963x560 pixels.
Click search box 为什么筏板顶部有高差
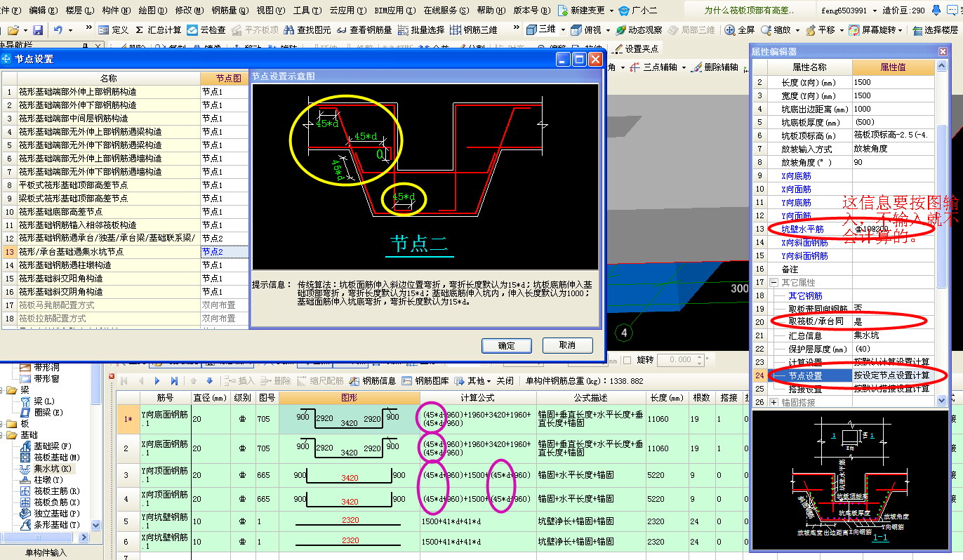[x=748, y=11]
